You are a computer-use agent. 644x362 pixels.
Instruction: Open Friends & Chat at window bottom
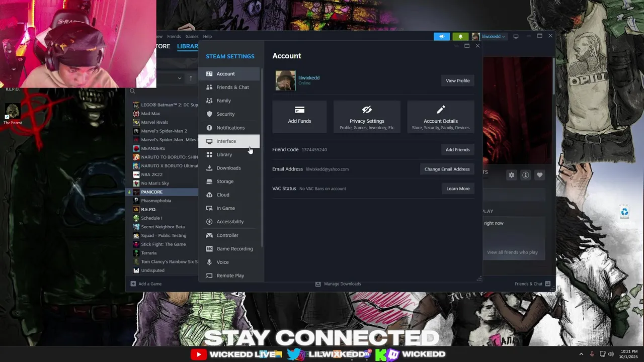coord(532,284)
